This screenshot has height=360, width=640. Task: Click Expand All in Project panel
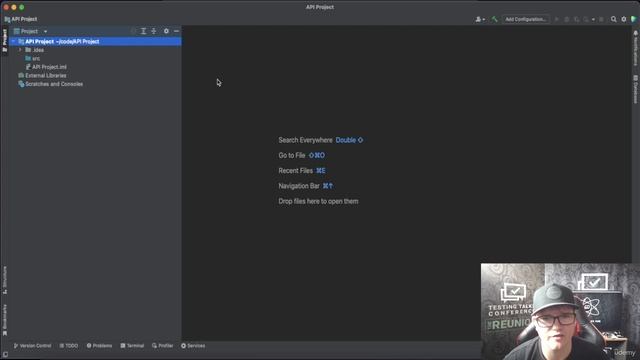point(143,31)
